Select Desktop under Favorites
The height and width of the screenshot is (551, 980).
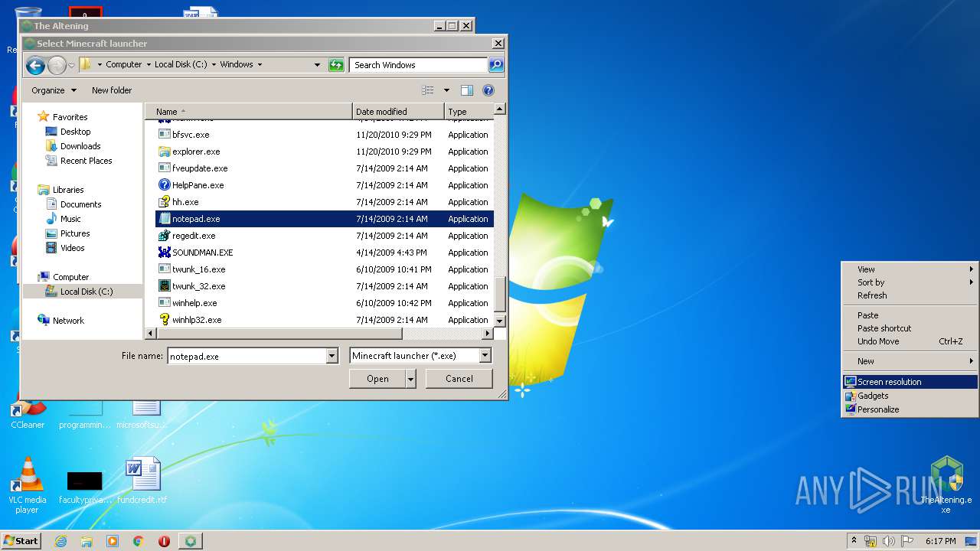pos(75,132)
